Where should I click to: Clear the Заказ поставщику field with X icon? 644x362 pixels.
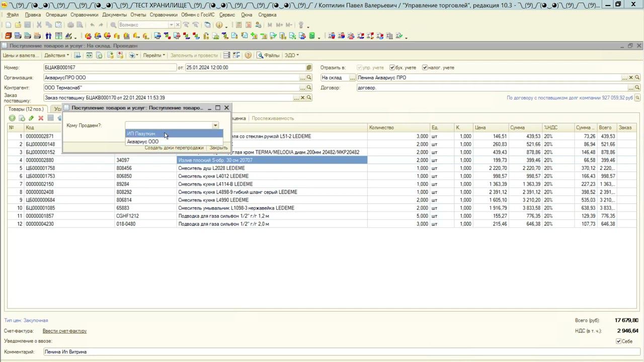[x=302, y=98]
